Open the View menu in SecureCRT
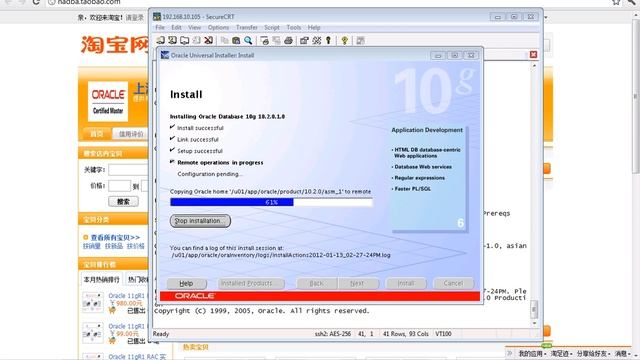The image size is (640, 360). (x=195, y=27)
